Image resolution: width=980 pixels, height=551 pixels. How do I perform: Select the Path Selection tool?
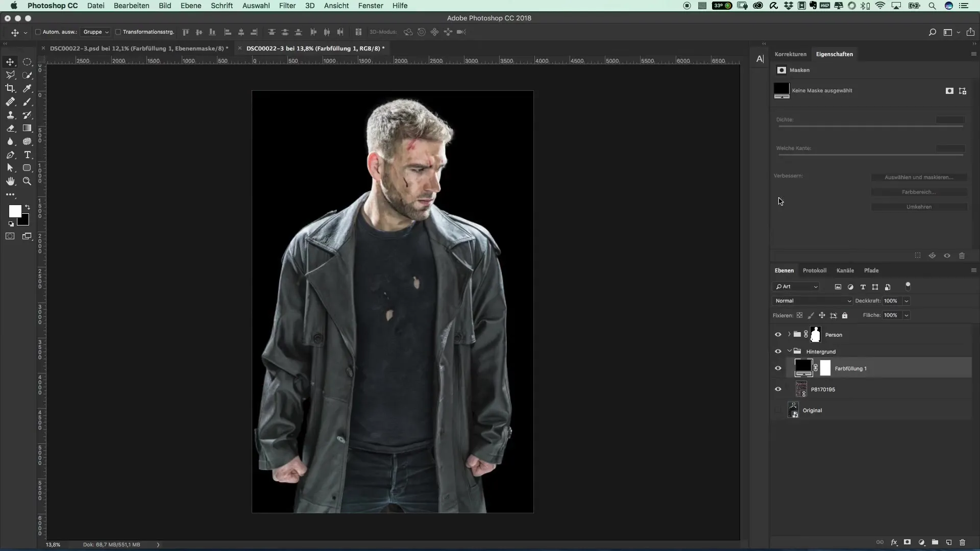click(x=10, y=168)
